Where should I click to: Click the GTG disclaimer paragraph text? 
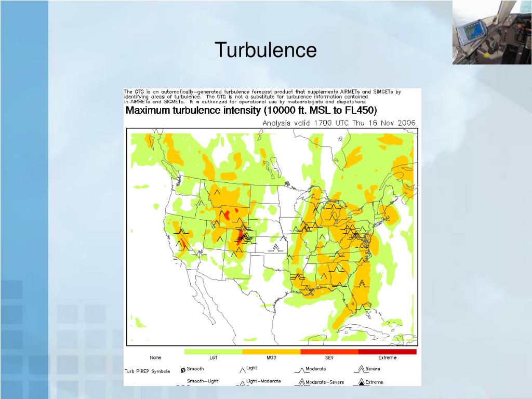(262, 96)
